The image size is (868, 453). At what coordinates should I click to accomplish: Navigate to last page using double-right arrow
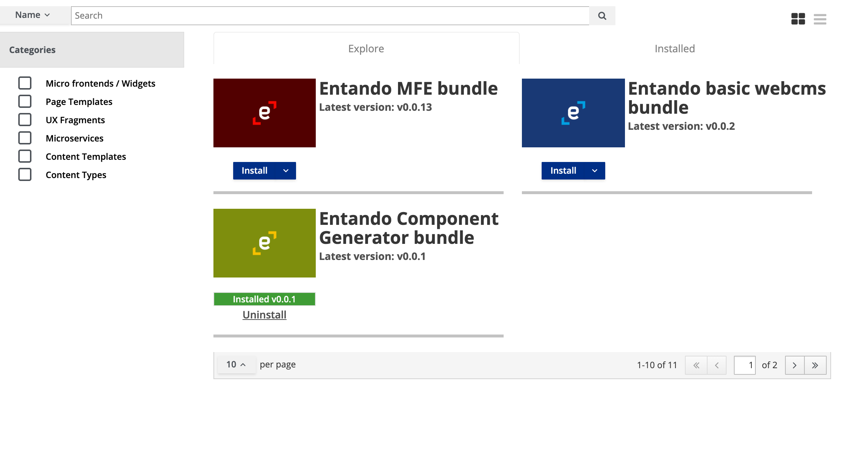pos(815,365)
